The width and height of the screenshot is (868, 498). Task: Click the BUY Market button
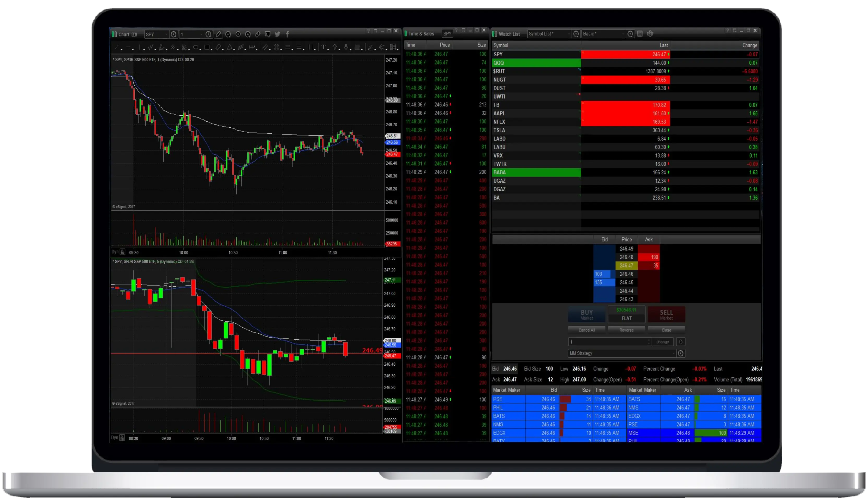(587, 314)
